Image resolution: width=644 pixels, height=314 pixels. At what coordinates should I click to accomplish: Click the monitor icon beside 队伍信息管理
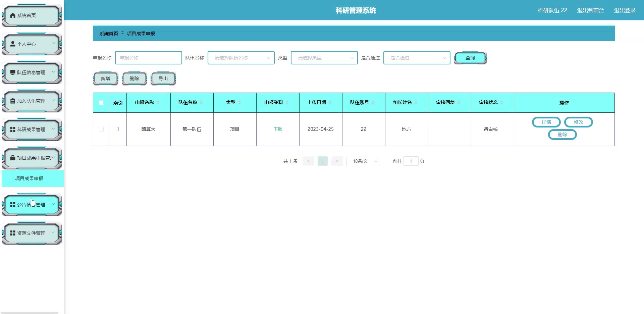click(x=13, y=72)
